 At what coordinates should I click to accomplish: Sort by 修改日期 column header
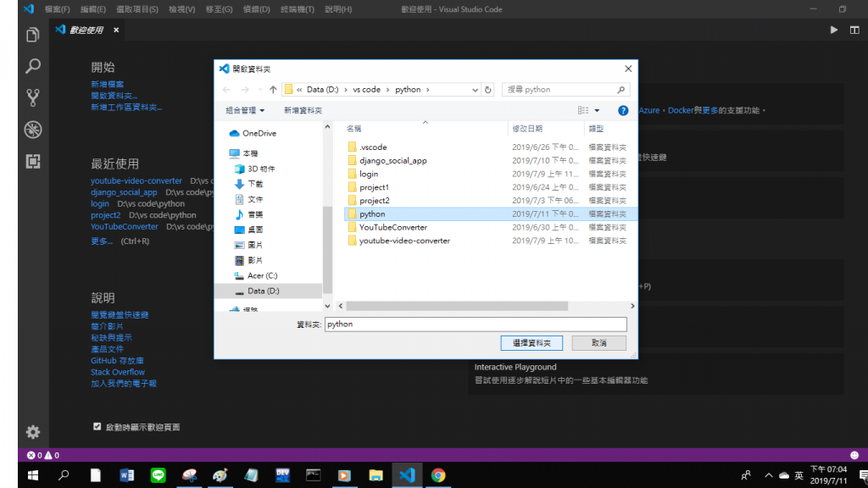pos(545,129)
